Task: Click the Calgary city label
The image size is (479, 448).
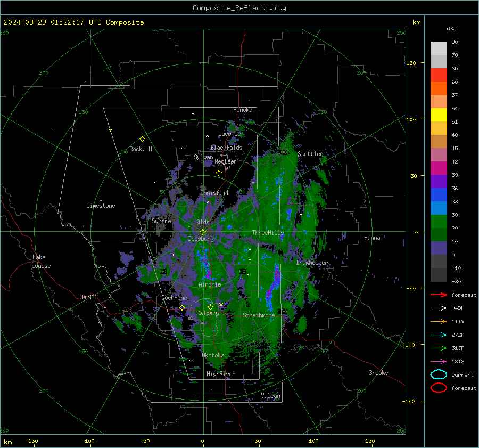Action: [208, 313]
